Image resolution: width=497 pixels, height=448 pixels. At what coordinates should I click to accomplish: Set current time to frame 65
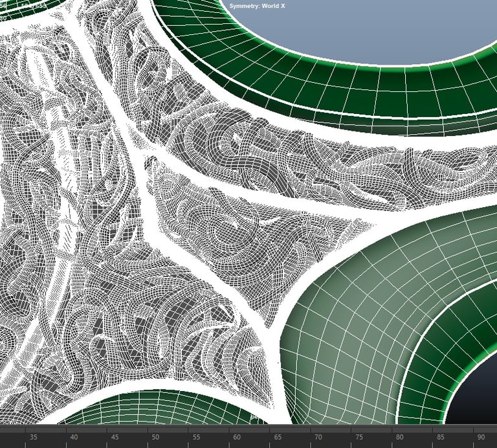[278, 437]
